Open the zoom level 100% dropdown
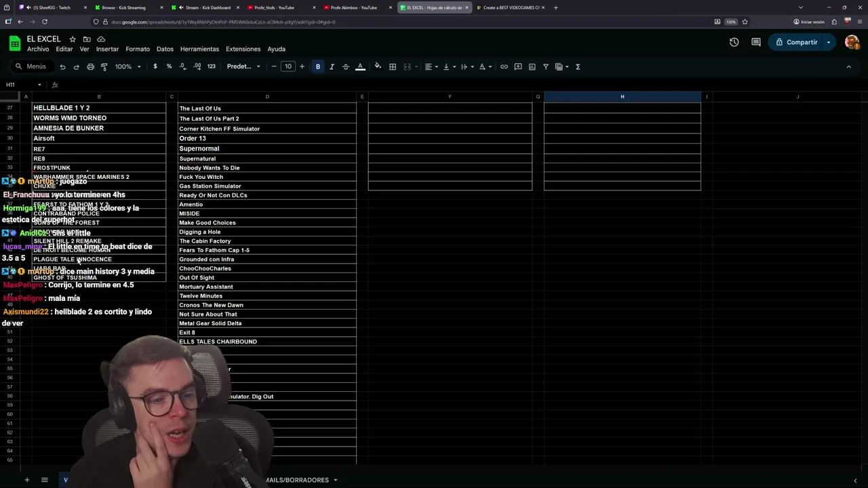Viewport: 868px width, 488px height. pos(127,66)
